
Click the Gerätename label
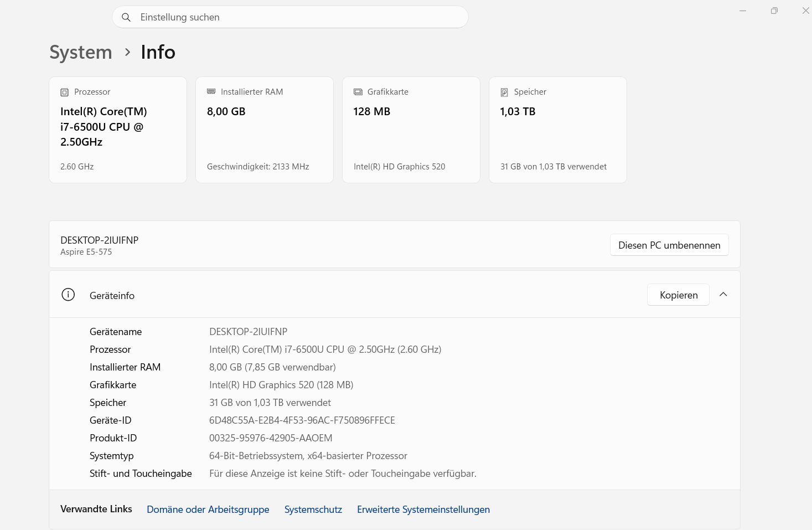[116, 332]
